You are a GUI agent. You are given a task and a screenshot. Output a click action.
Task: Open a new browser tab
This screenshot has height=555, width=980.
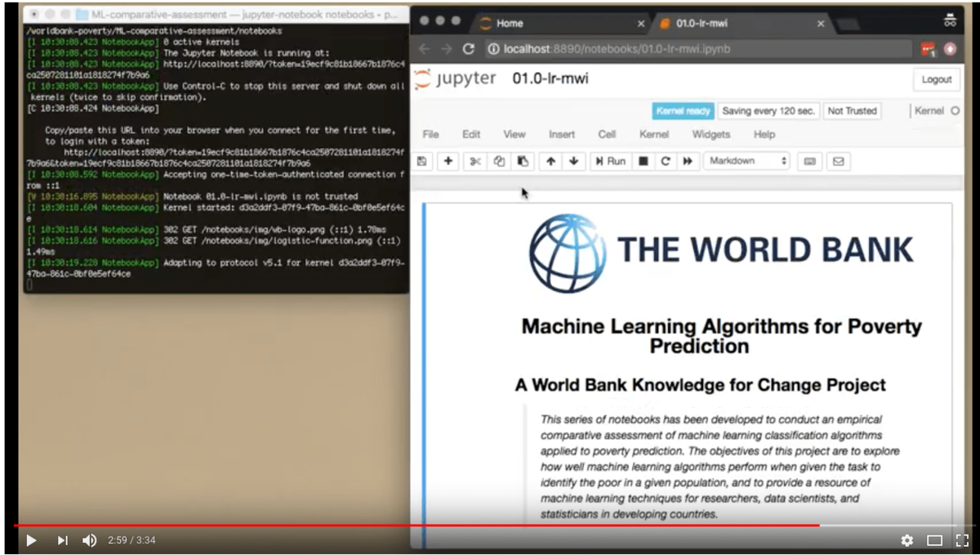tap(848, 25)
